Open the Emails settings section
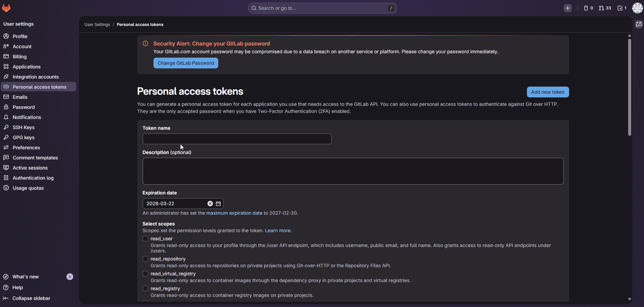The width and height of the screenshot is (644, 307). (x=20, y=97)
